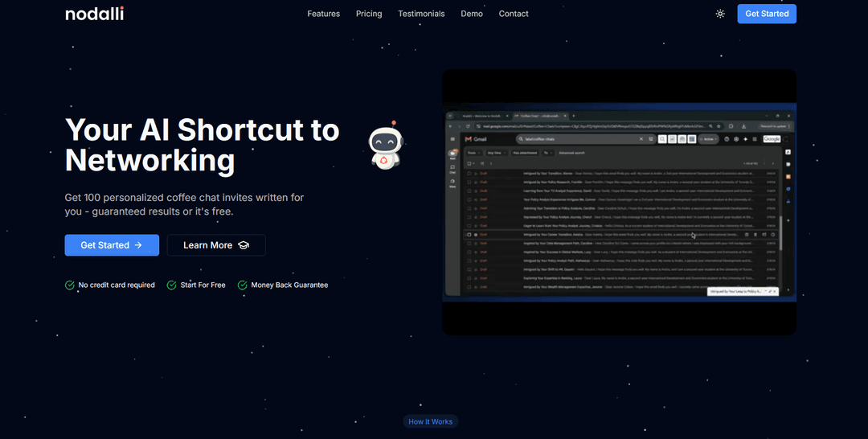The height and width of the screenshot is (439, 868).
Task: Open the From filter dropdown in Gmail demo
Action: [472, 152]
